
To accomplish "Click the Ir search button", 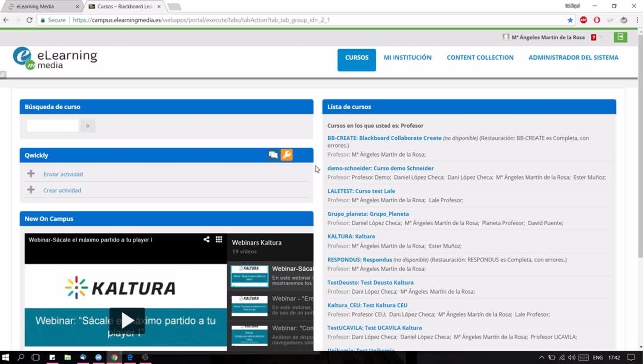I will tap(88, 126).
